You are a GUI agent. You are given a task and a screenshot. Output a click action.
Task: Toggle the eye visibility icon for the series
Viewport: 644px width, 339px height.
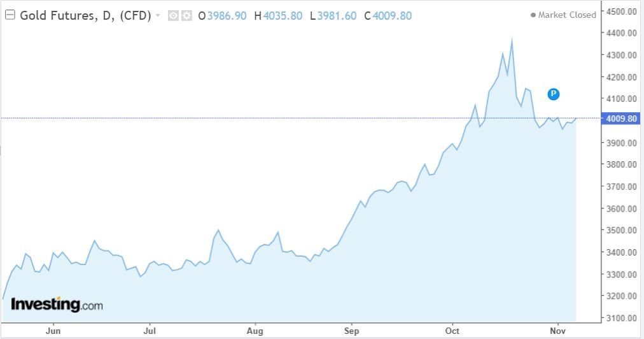point(173,15)
